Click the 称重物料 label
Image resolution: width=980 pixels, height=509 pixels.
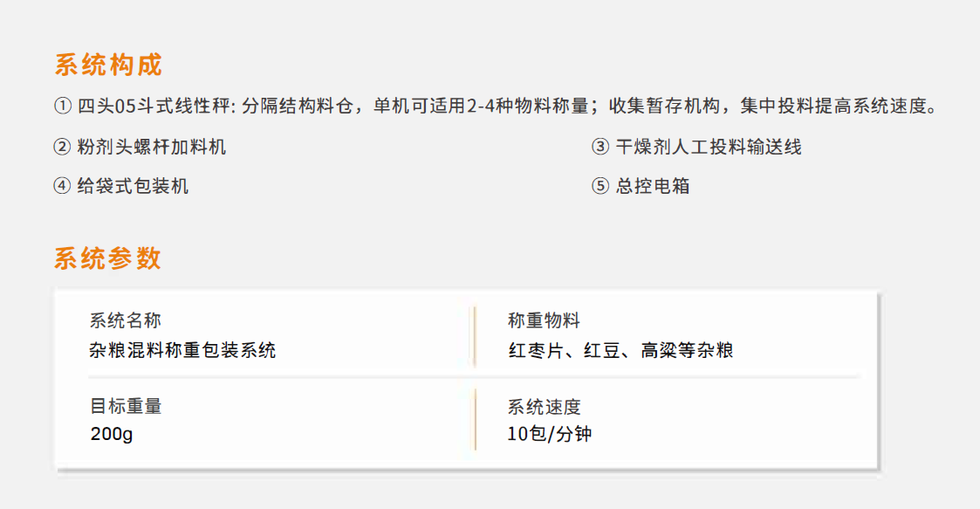(545, 320)
